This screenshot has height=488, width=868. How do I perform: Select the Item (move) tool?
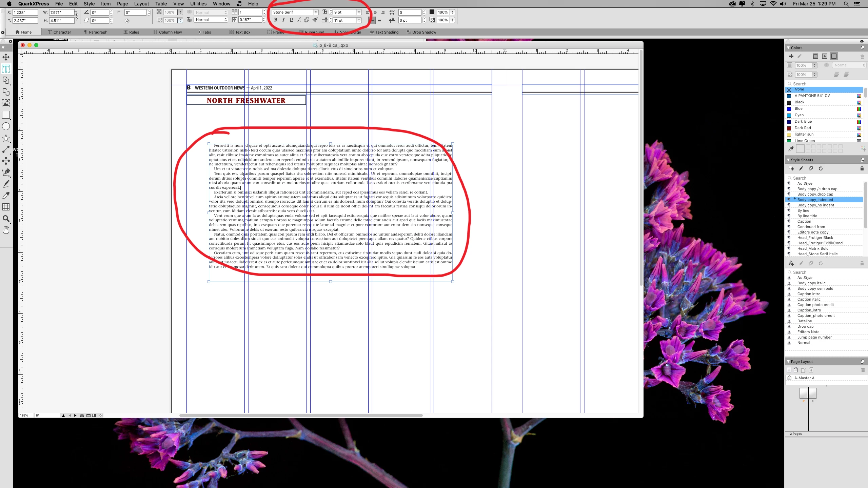[6, 57]
